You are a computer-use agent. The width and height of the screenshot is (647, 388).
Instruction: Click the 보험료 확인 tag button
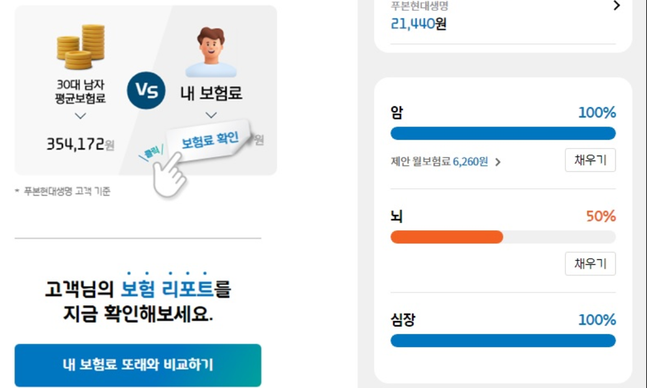point(209,140)
